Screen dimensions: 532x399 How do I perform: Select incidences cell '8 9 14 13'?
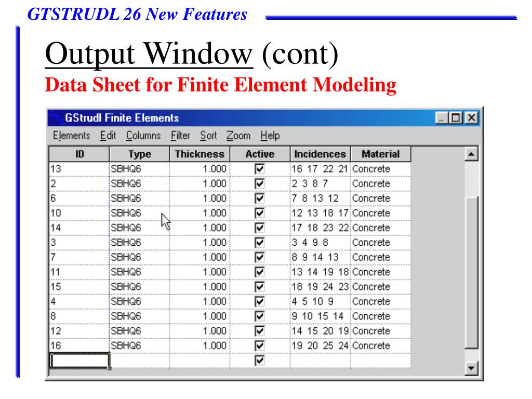pos(320,257)
